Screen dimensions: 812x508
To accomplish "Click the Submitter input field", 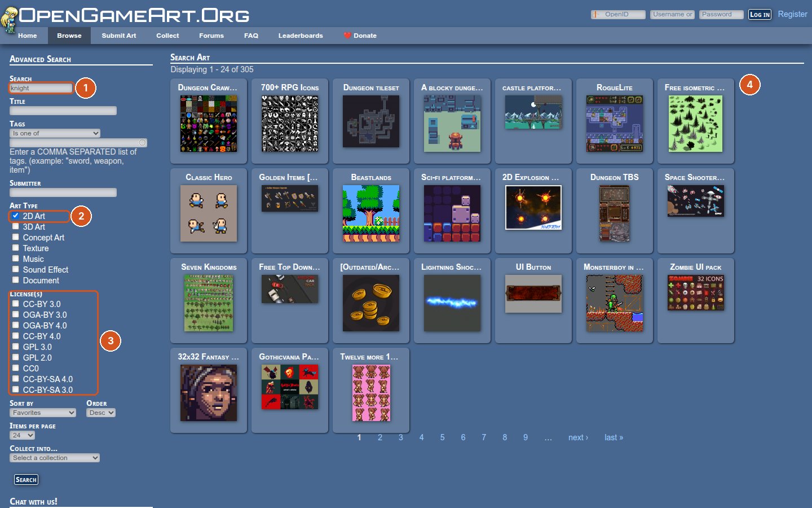I will [63, 192].
